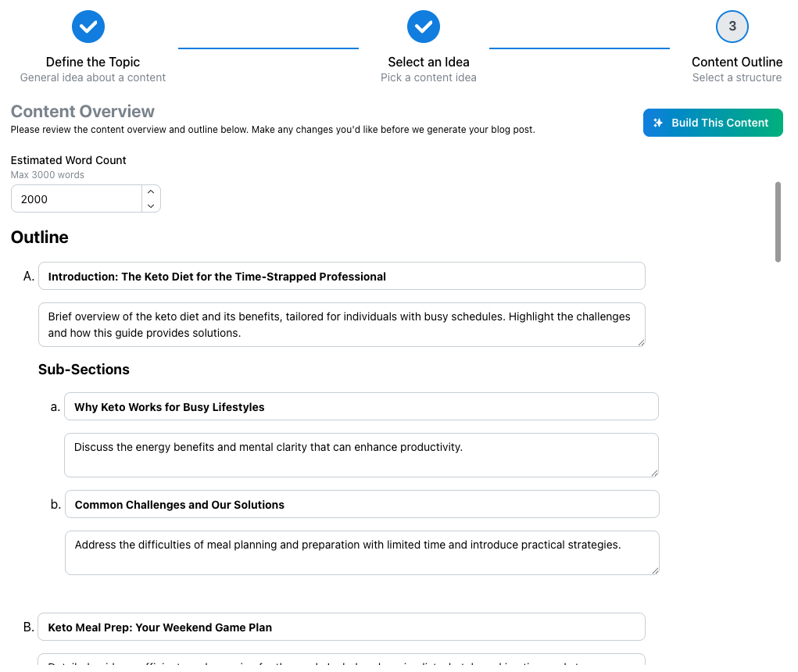Click the Select a structure subtitle

coord(737,77)
